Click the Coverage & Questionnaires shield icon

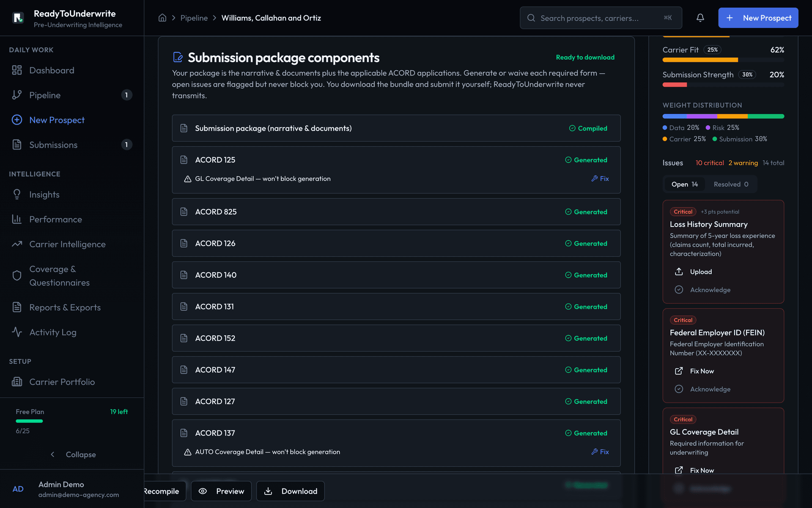coord(17,276)
